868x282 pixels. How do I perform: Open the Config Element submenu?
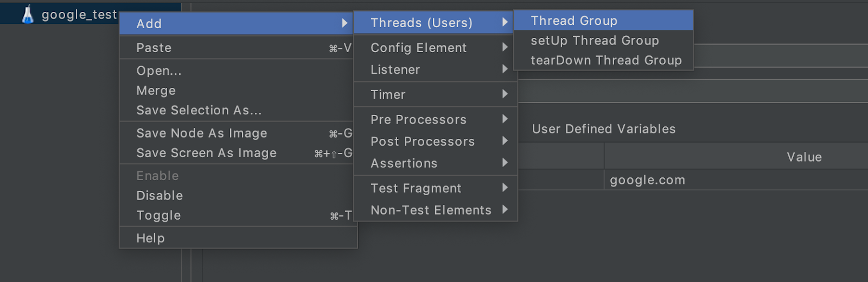pyautogui.click(x=435, y=48)
